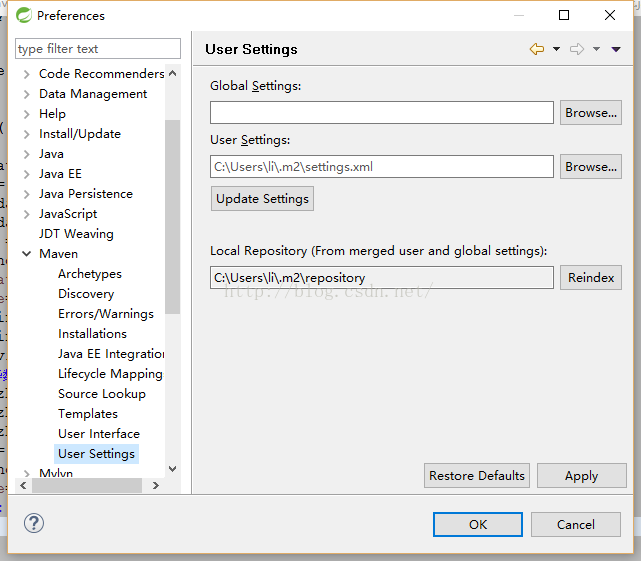641x561 pixels.
Task: Select Data Management preference category
Action: coord(93,94)
